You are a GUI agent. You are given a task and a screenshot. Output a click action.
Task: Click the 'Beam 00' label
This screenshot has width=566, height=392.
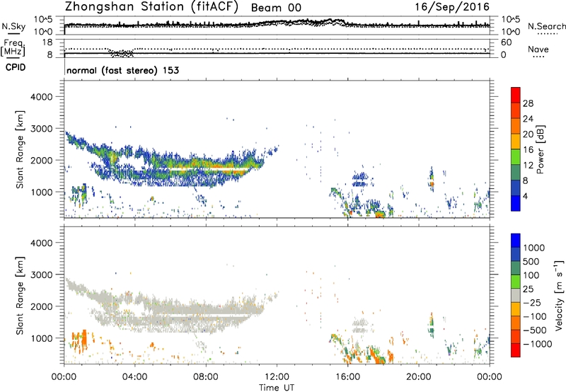[x=276, y=8]
